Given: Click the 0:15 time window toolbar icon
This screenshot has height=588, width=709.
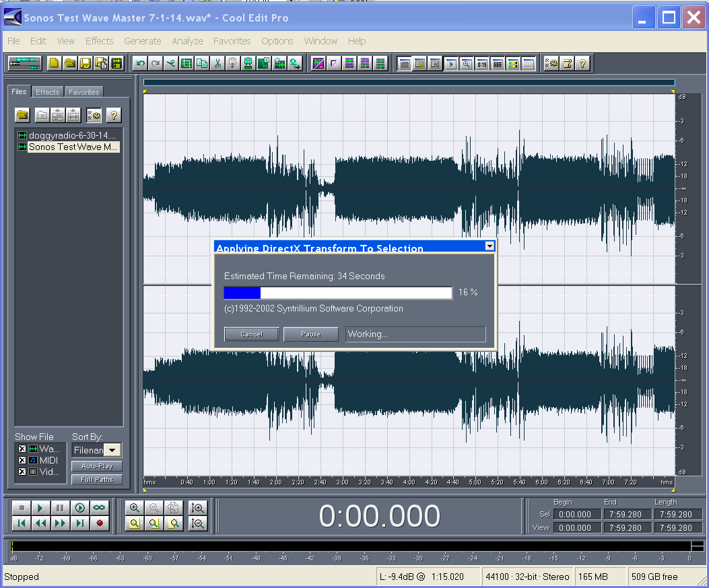Looking at the screenshot, I should click(482, 64).
